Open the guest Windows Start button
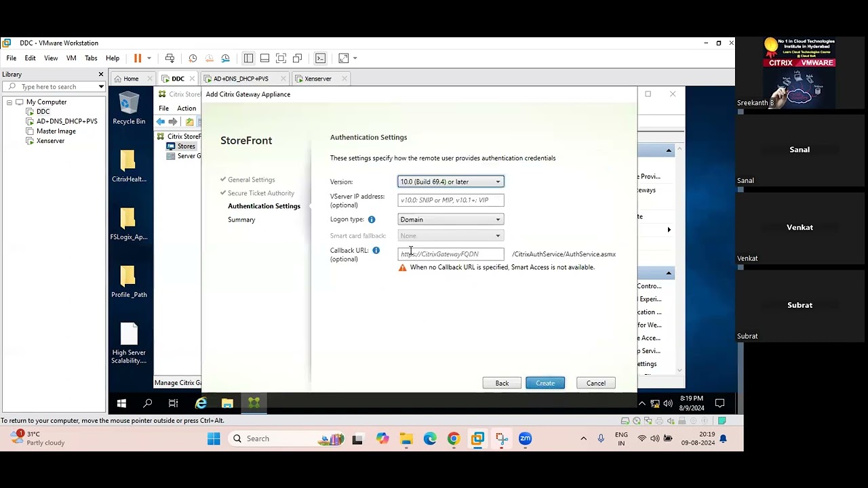Viewport: 868px width, 488px height. tap(121, 403)
